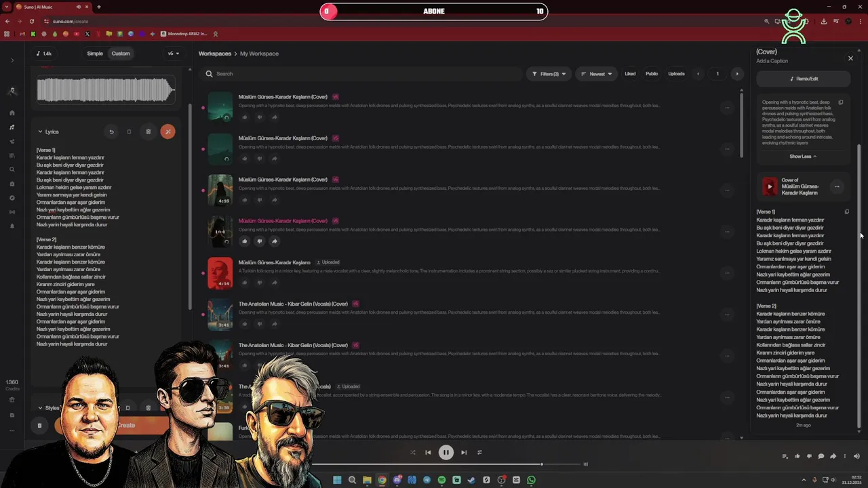Filter songs by Uploads

(x=676, y=74)
